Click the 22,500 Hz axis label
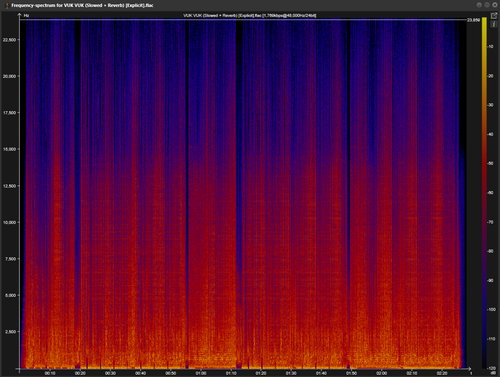 9,40
